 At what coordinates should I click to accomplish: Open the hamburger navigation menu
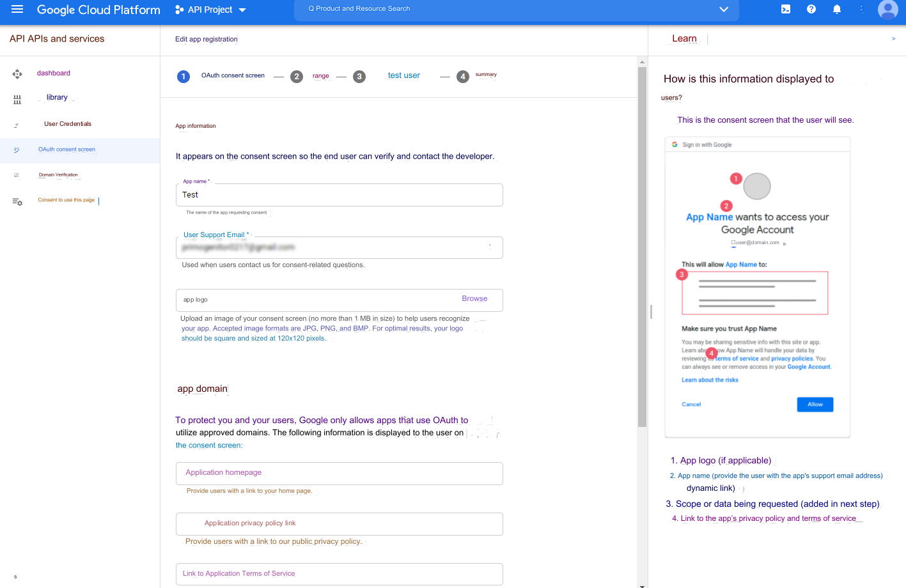pos(17,10)
